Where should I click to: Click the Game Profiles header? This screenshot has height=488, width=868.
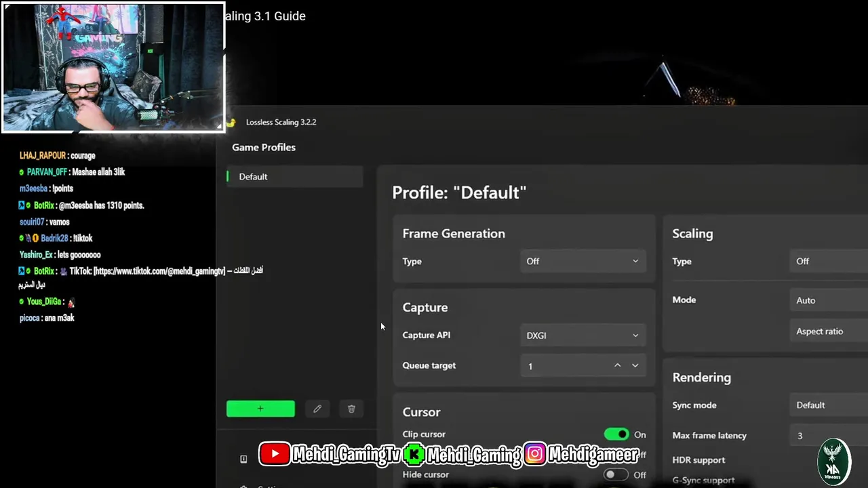[x=264, y=147]
